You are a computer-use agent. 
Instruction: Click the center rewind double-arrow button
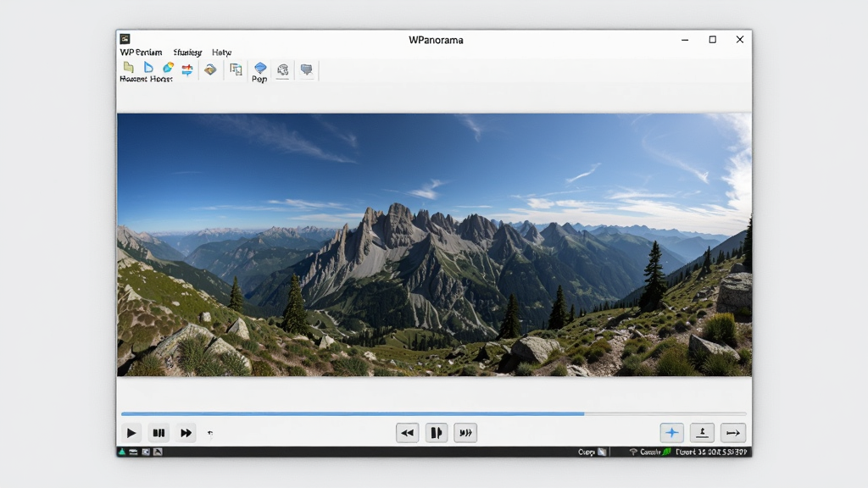click(x=408, y=433)
